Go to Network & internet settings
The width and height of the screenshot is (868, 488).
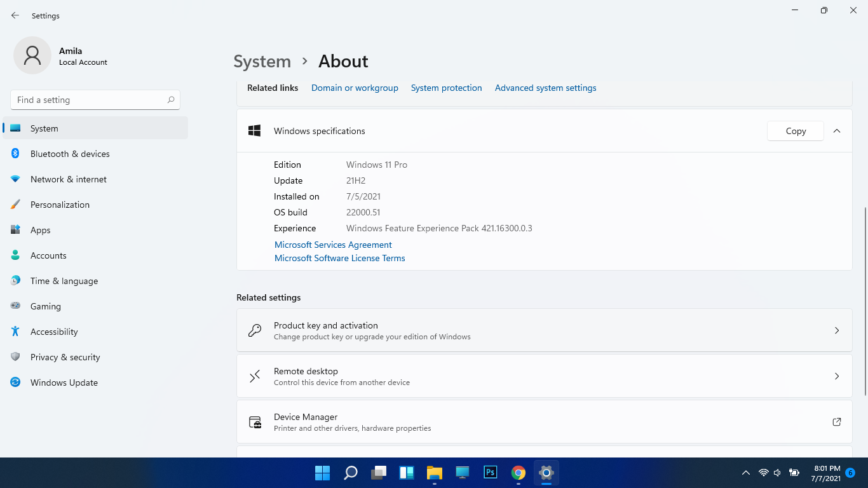point(95,179)
